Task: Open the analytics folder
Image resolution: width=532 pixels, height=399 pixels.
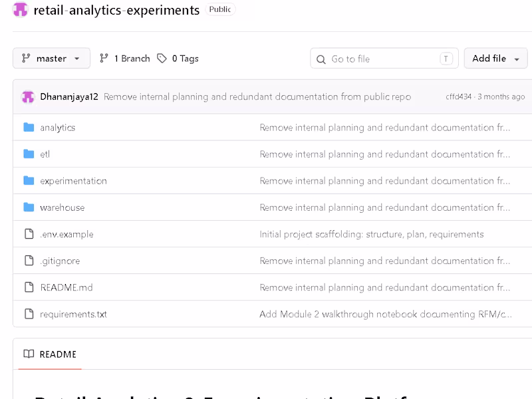Action: click(x=58, y=128)
